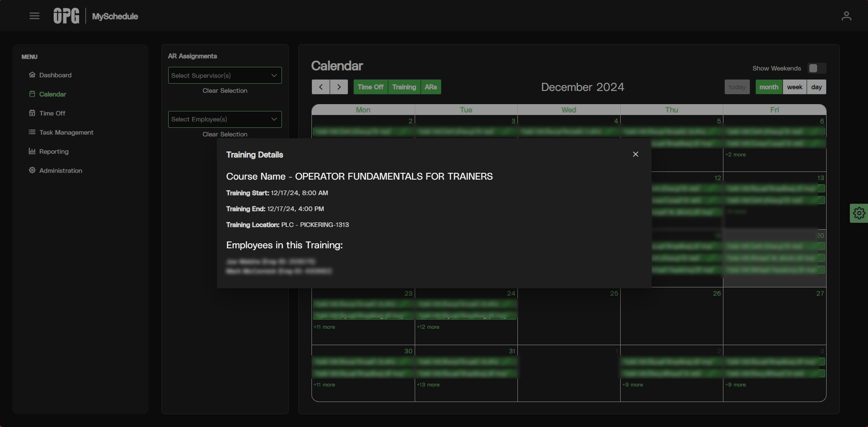Click the Calendar sidebar icon
868x427 pixels.
(x=32, y=94)
